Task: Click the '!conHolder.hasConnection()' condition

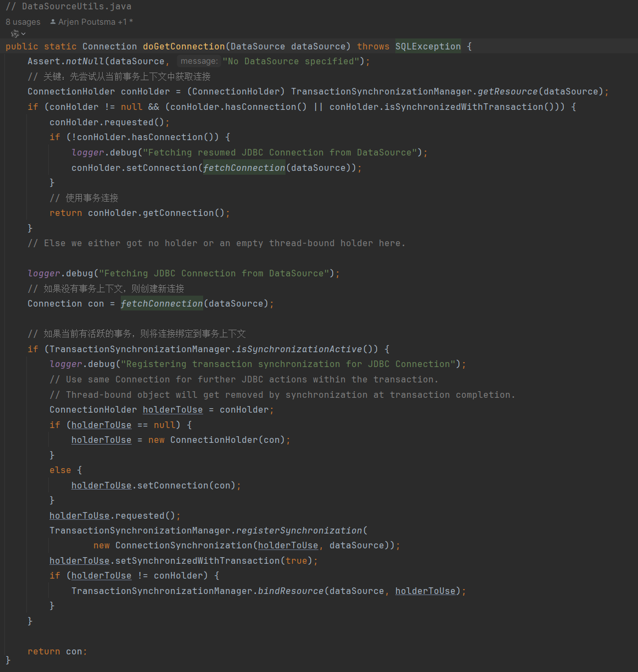Action: click(x=145, y=137)
